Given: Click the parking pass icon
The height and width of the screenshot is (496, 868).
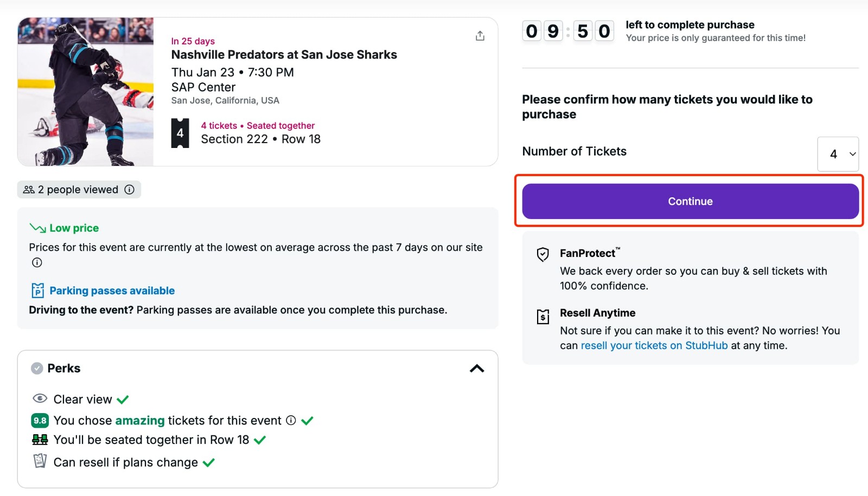Looking at the screenshot, I should (37, 290).
